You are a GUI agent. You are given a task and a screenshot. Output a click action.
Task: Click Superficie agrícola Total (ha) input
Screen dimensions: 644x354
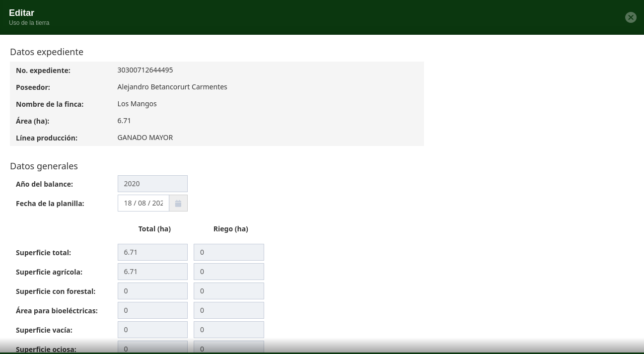152,272
